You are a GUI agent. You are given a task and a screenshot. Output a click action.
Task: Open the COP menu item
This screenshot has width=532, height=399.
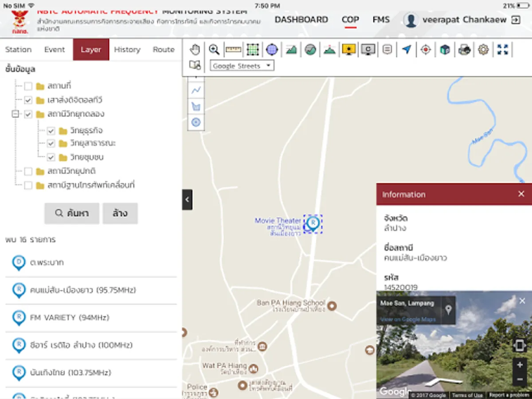coord(350,20)
